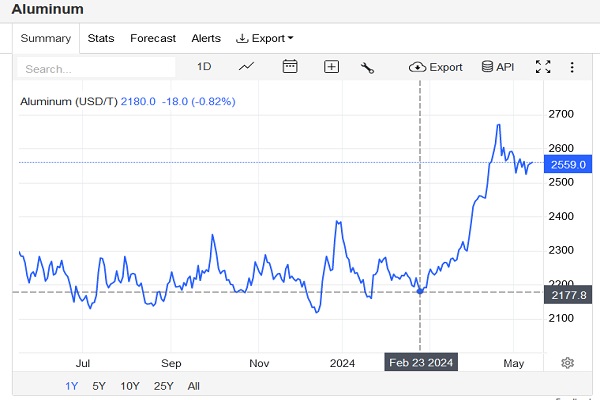Switch chart range to 10Y

coord(130,386)
